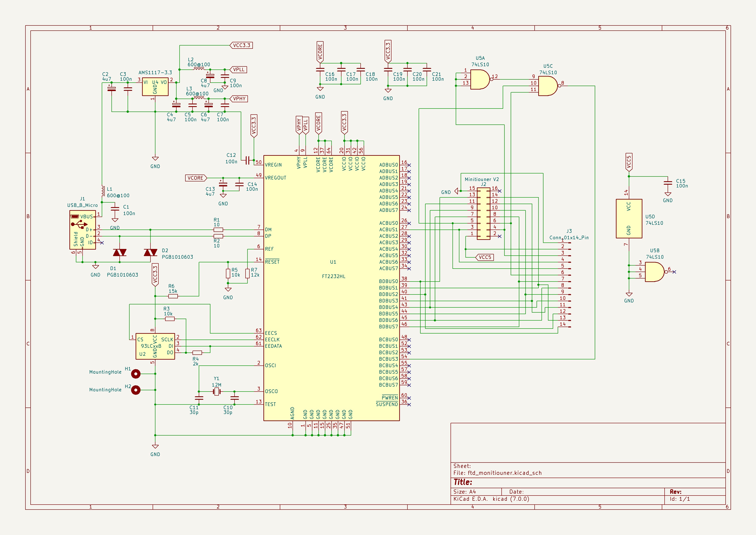This screenshot has width=756, height=535.
Task: Select the L3 600@100 ferrite bead
Action: point(199,98)
